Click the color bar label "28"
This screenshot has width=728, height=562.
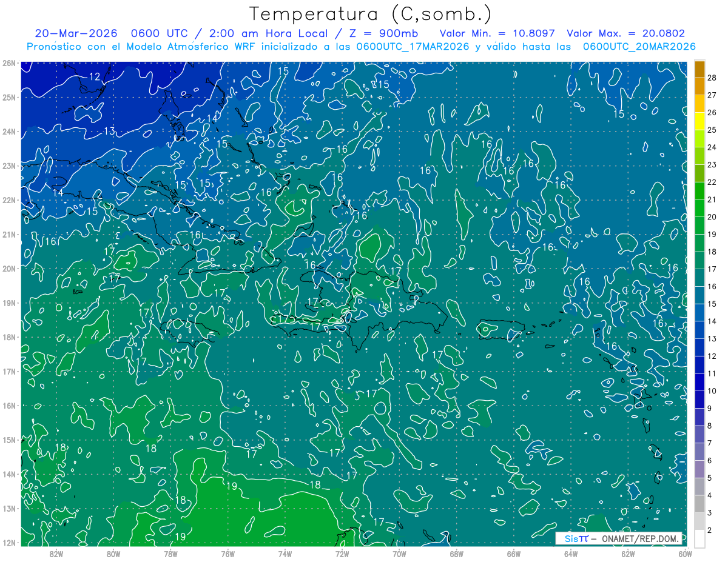tap(712, 78)
